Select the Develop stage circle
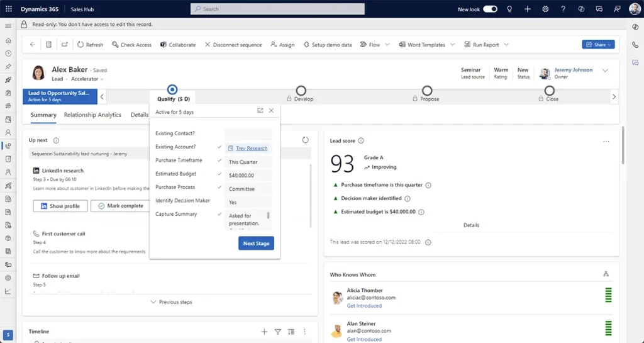This screenshot has width=644, height=343. pyautogui.click(x=301, y=91)
